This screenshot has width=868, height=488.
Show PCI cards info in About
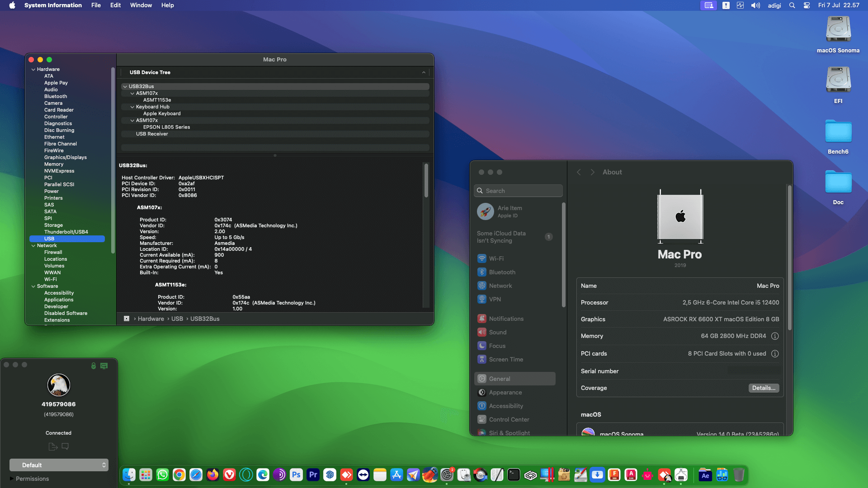(775, 354)
